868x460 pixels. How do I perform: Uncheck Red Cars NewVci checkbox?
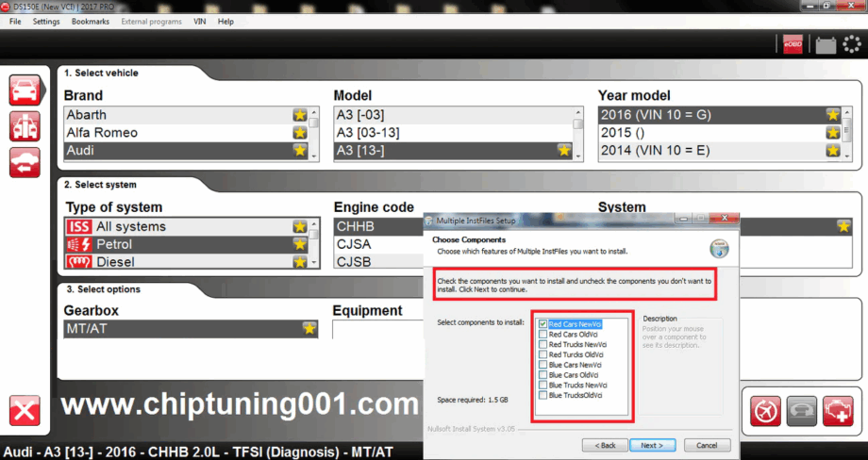(x=542, y=324)
